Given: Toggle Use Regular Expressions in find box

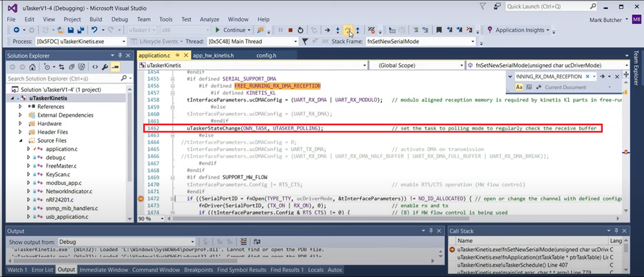Looking at the screenshot, I should 538,87.
